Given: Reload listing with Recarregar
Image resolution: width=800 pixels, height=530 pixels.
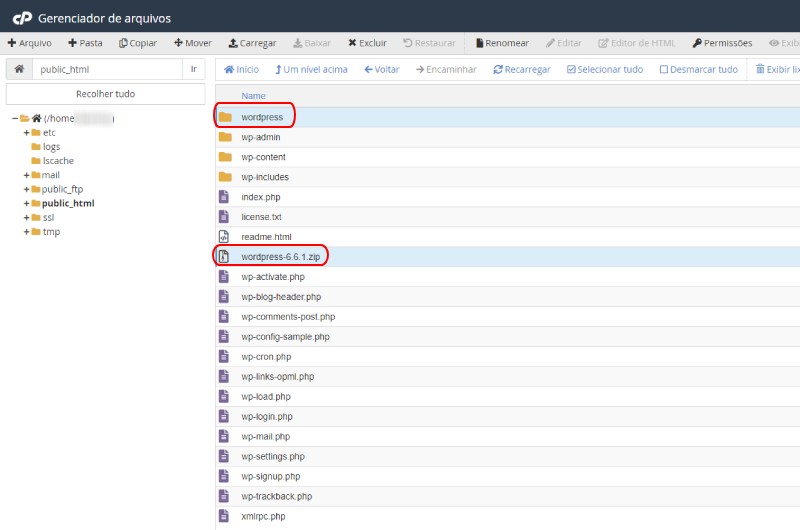Looking at the screenshot, I should 522,69.
